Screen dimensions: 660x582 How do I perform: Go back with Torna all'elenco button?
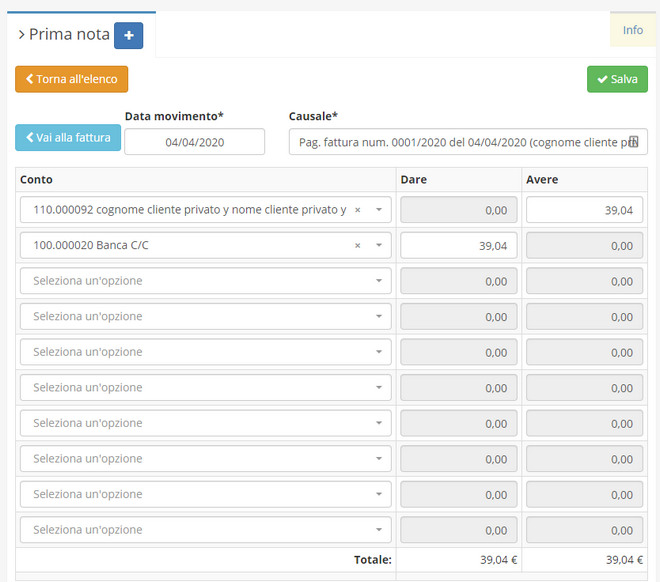coord(71,79)
